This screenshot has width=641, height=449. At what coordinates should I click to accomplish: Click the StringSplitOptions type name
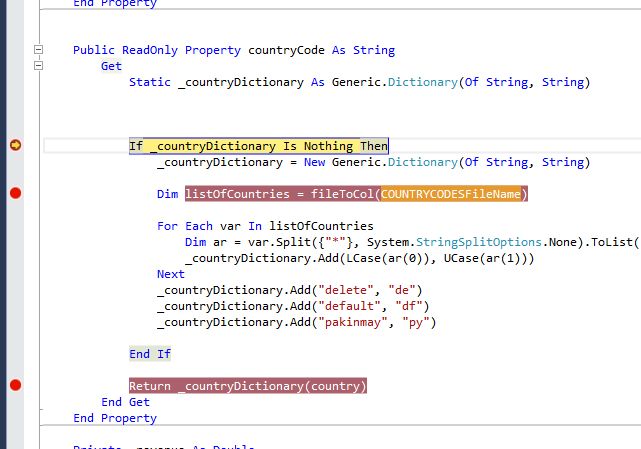(479, 242)
